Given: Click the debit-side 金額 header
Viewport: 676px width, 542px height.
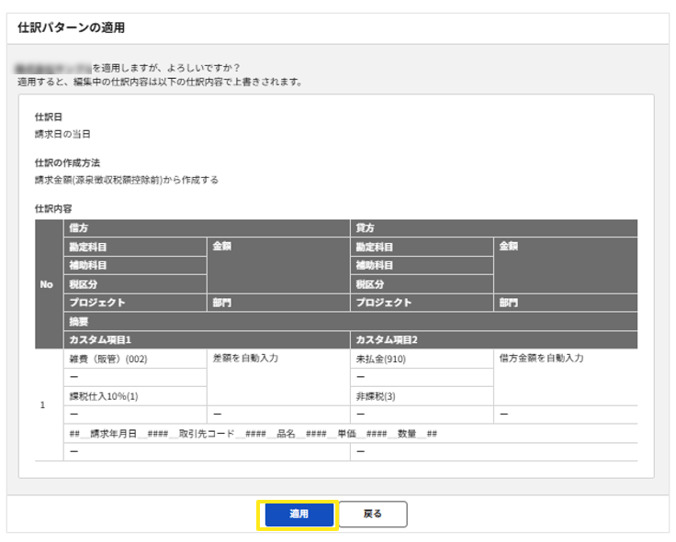Looking at the screenshot, I should tap(279, 265).
